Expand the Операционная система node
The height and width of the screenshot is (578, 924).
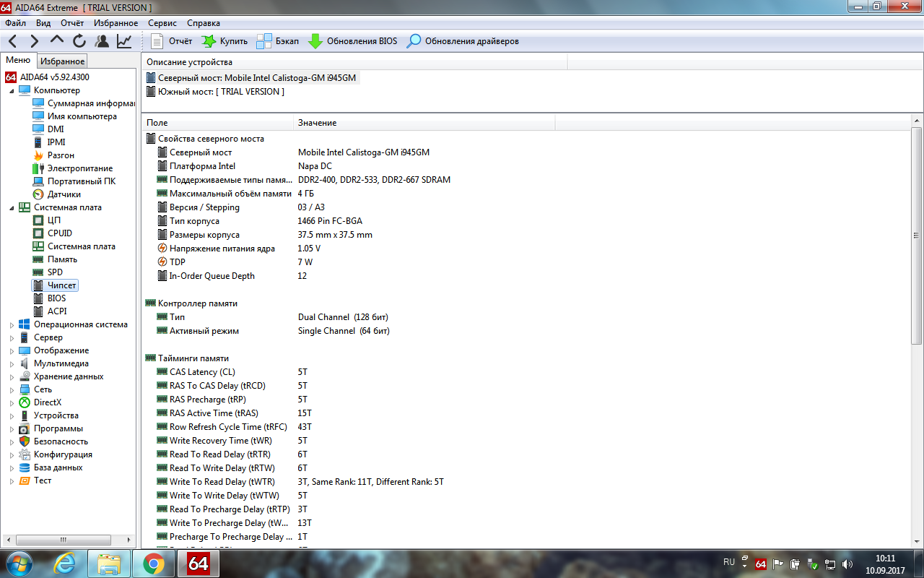pyautogui.click(x=11, y=324)
